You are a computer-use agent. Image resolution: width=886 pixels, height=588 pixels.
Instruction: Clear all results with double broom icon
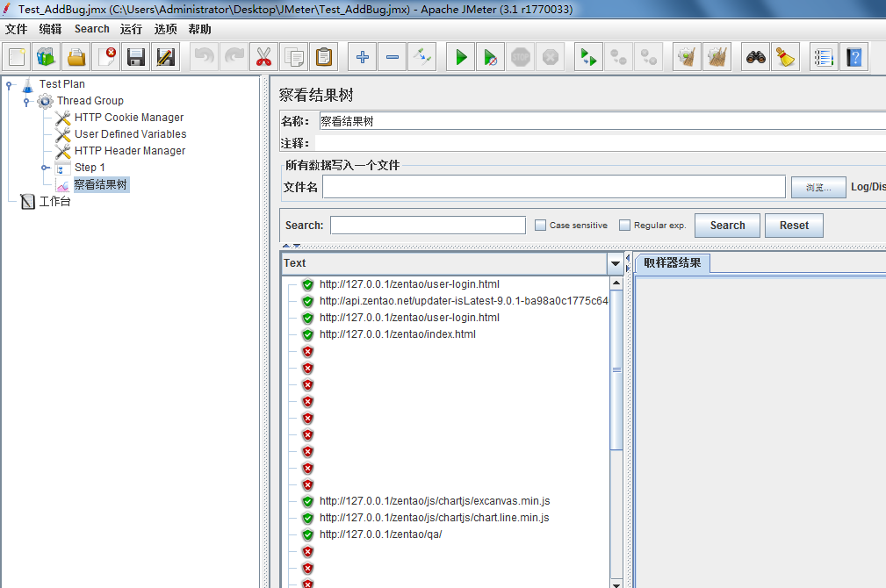tap(717, 56)
